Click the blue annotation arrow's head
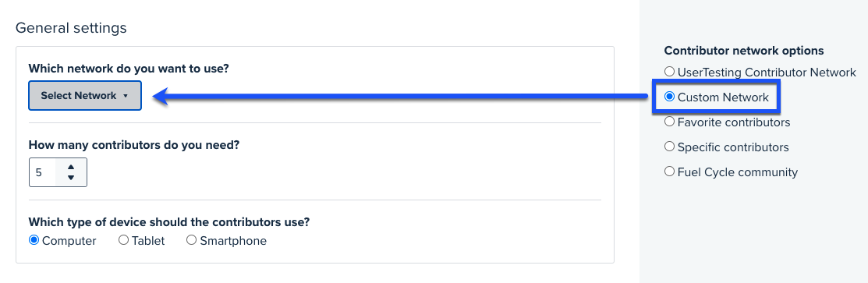Image resolution: width=868 pixels, height=283 pixels. coord(161,97)
